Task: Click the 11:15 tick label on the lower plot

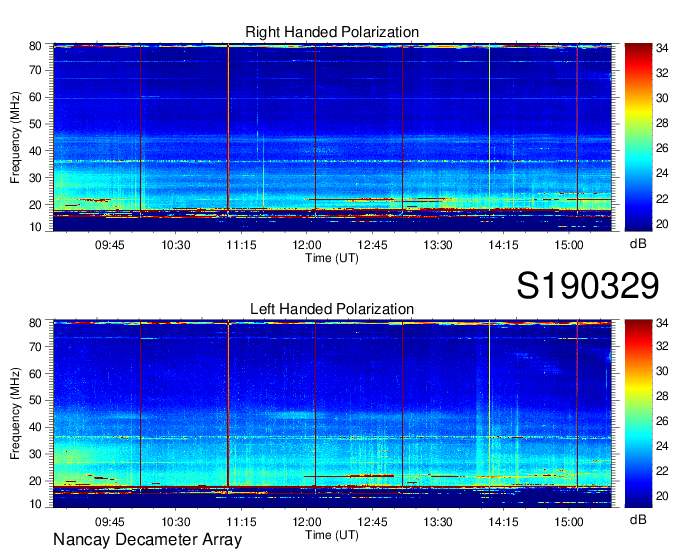Action: [242, 522]
